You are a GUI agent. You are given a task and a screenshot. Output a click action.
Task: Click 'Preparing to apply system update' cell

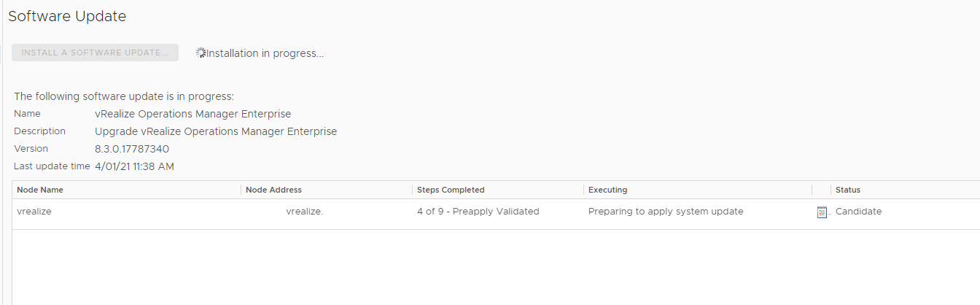pos(666,212)
